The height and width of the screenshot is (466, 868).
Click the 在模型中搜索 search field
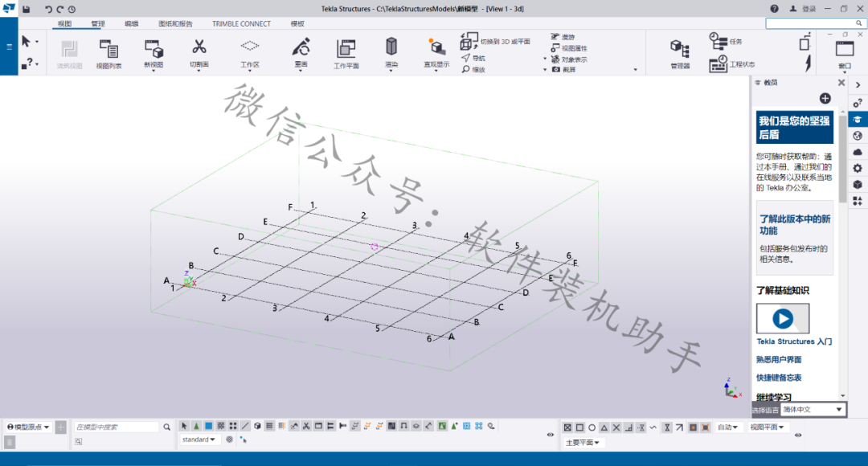click(117, 427)
